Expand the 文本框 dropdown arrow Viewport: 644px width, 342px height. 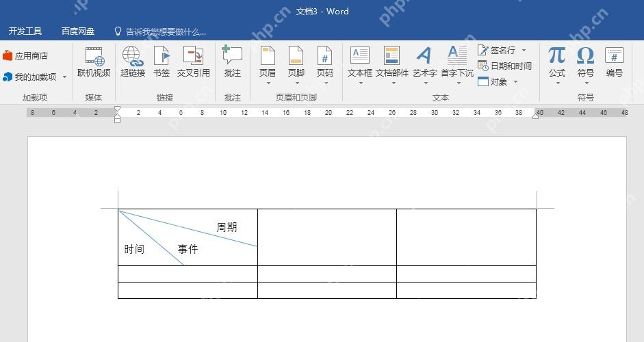click(361, 83)
